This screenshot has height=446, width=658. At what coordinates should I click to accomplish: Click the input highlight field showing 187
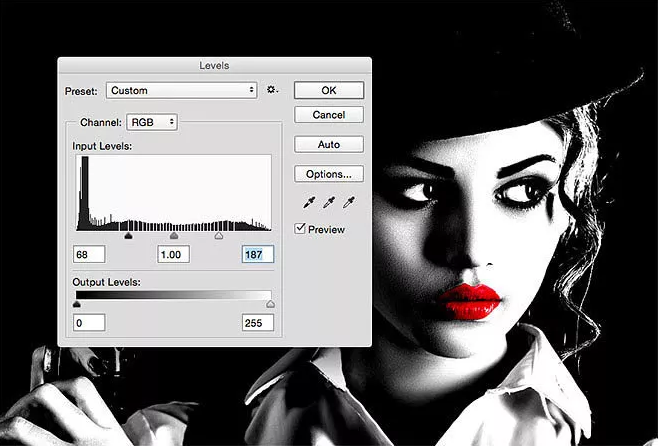coord(257,255)
